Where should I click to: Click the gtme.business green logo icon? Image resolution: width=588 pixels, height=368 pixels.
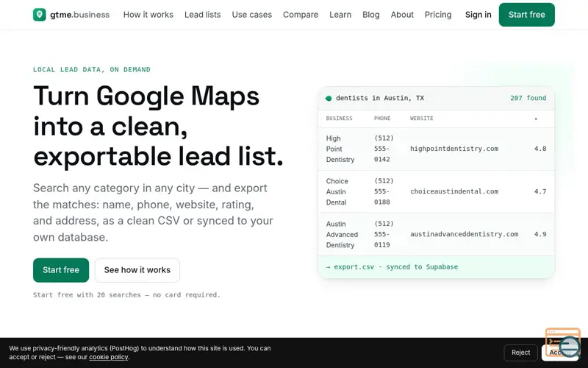(x=40, y=15)
